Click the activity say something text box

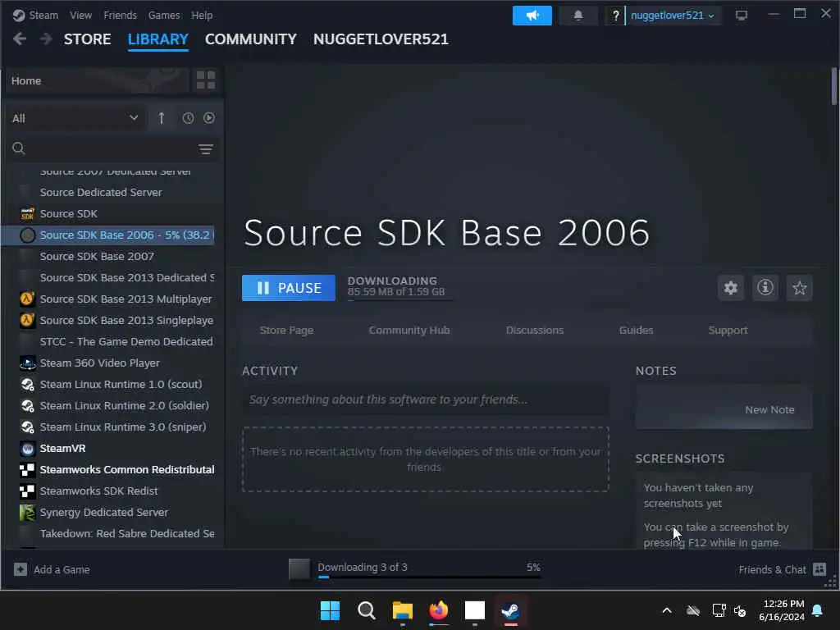click(x=426, y=399)
